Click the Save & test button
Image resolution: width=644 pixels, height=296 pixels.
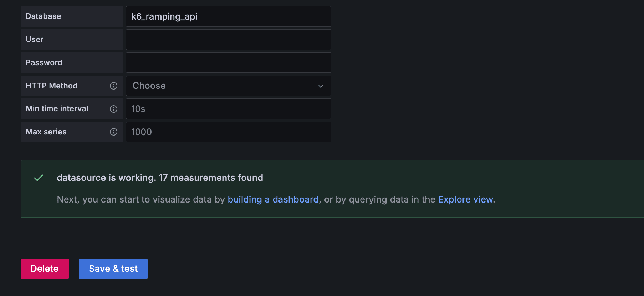coord(113,269)
